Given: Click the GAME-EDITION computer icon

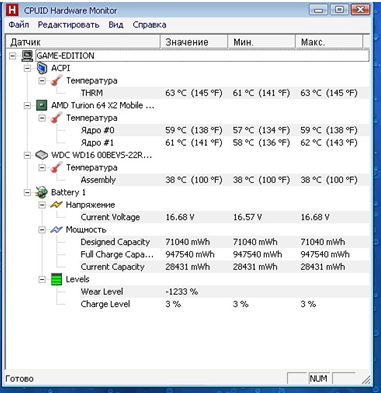Looking at the screenshot, I should click(x=27, y=56).
